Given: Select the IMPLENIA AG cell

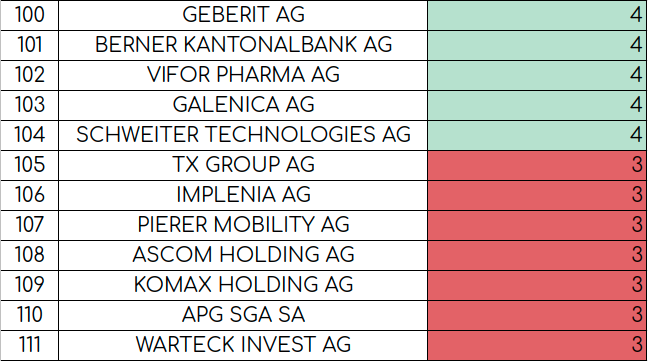Looking at the screenshot, I should (x=243, y=195).
